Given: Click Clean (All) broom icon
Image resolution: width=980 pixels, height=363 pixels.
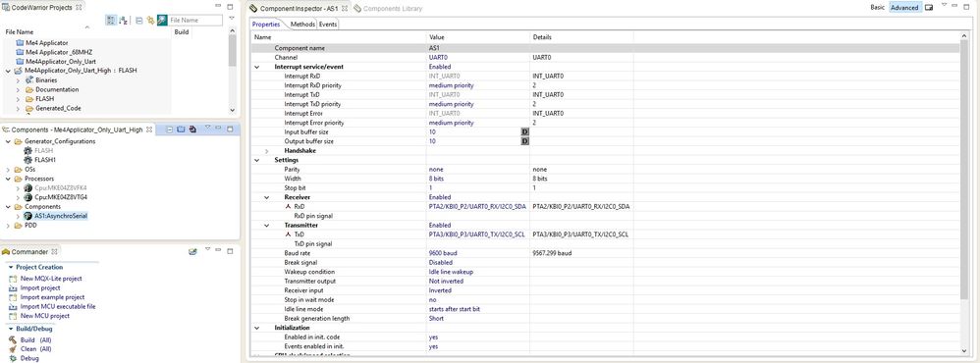Looking at the screenshot, I should coord(13,349).
